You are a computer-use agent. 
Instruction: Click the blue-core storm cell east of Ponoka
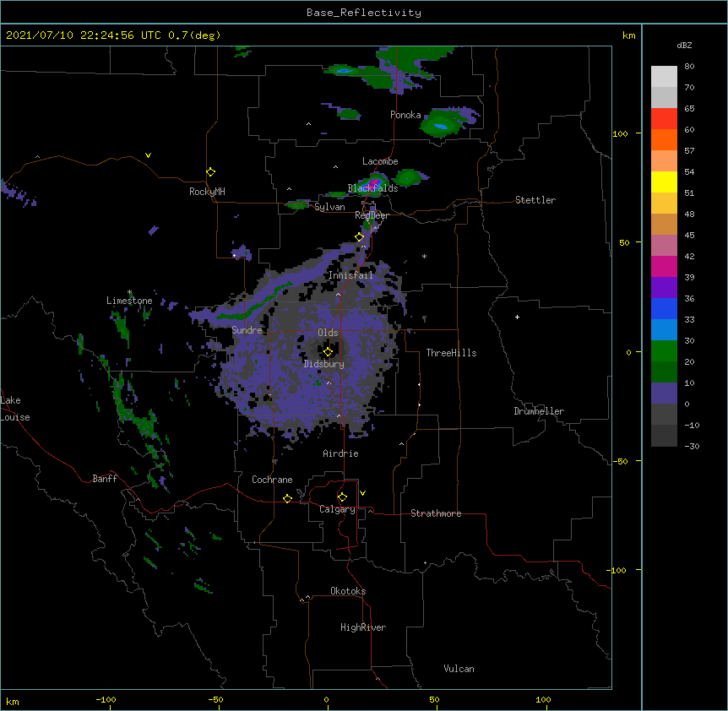tap(440, 125)
